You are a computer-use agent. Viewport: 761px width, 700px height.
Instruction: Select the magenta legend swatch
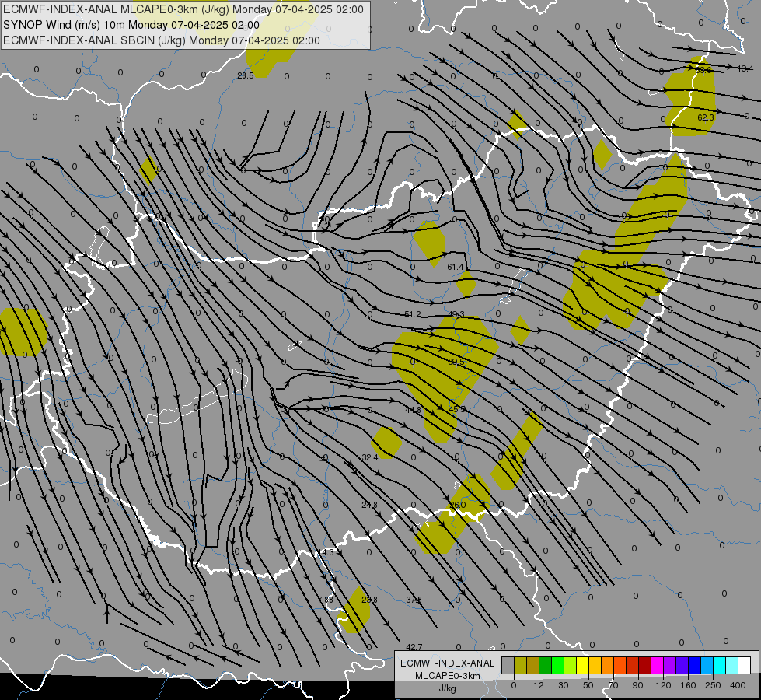pos(658,665)
